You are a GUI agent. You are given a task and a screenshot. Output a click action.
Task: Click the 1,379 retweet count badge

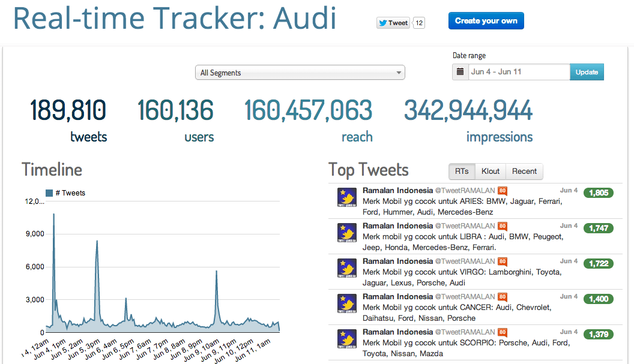coord(599,334)
